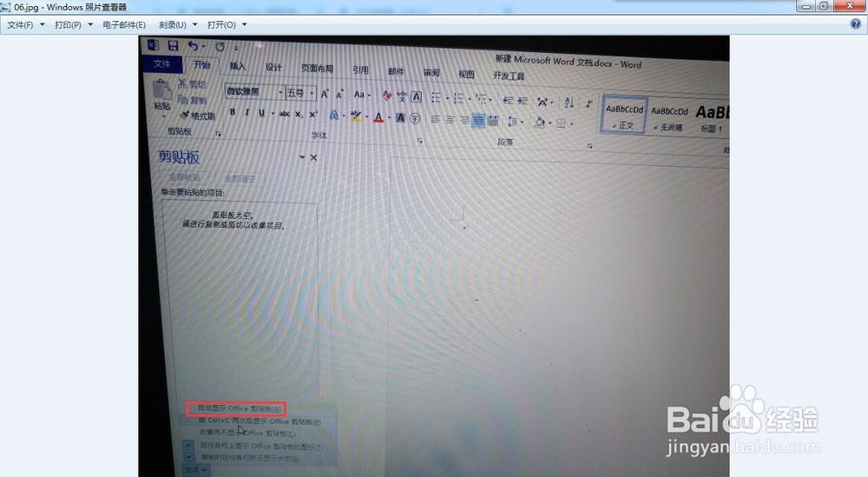Apply superscript (X²) formatting
Screen dimensions: 868x477
(x=312, y=114)
